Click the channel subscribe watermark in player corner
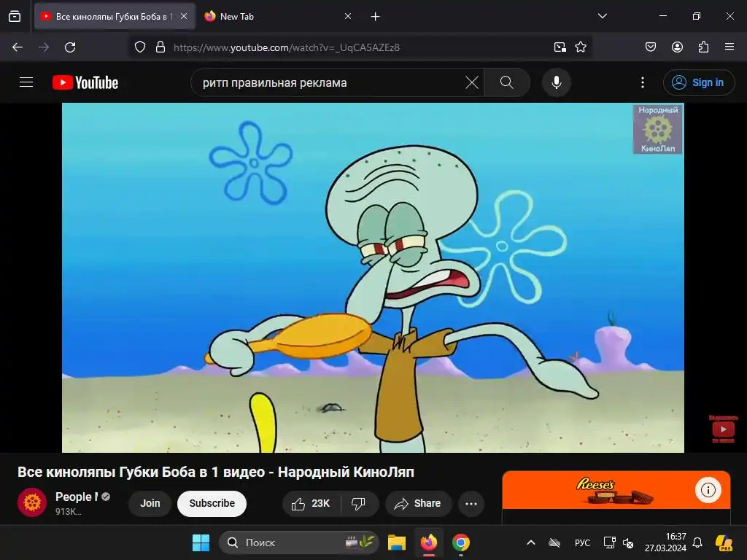The width and height of the screenshot is (747, 560). point(723,429)
